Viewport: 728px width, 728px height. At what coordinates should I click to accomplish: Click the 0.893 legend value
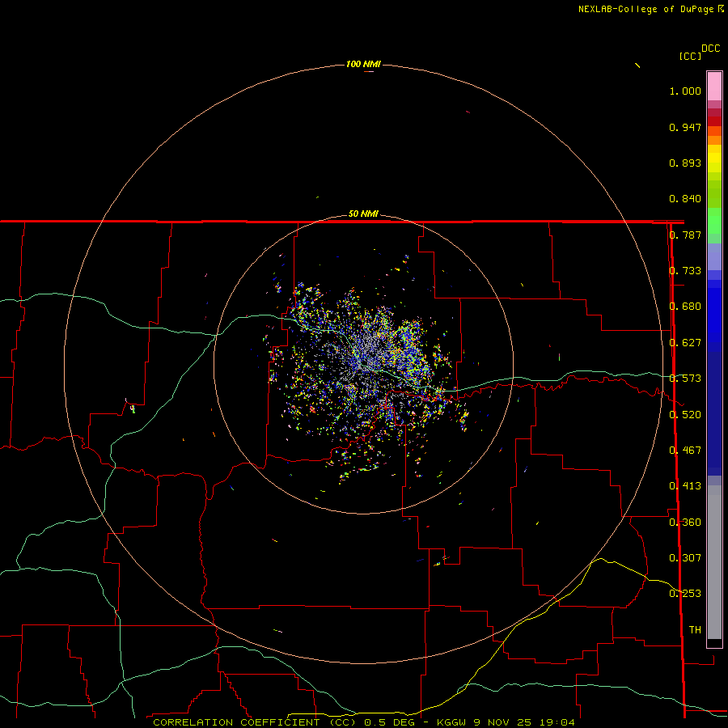[685, 163]
